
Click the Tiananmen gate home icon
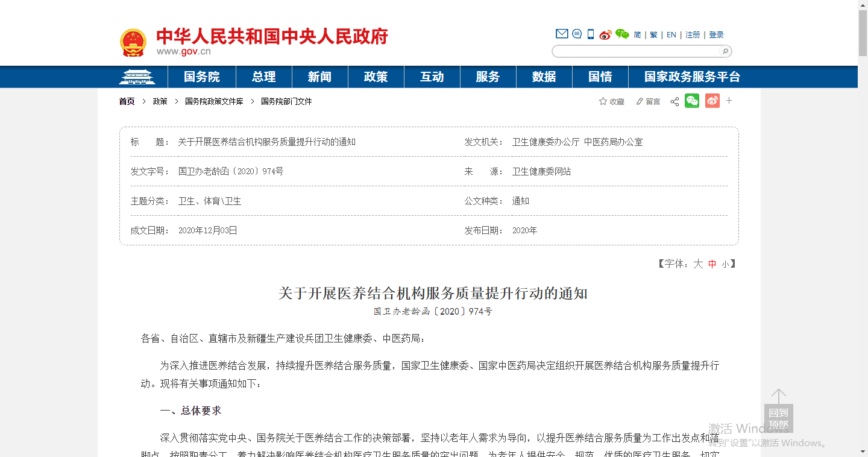point(137,77)
